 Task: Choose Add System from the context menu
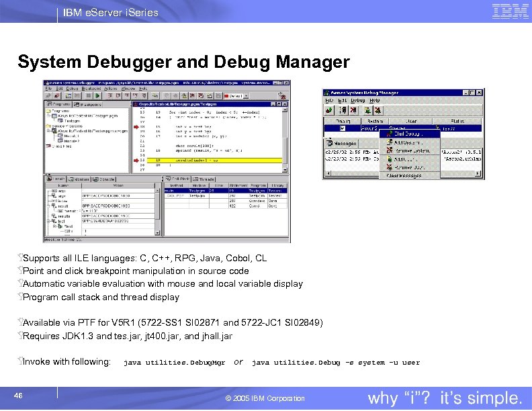(410, 142)
